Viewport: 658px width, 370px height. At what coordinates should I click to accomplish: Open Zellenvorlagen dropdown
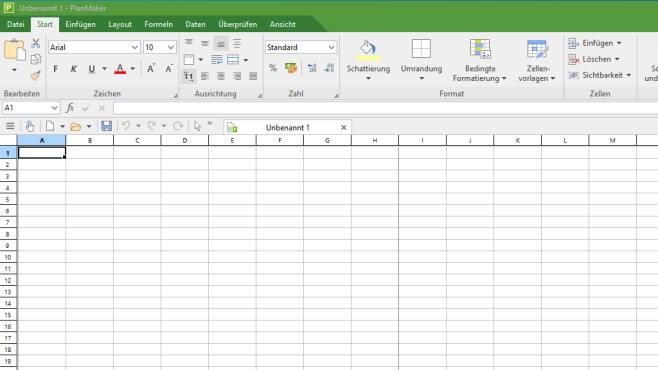(x=537, y=61)
